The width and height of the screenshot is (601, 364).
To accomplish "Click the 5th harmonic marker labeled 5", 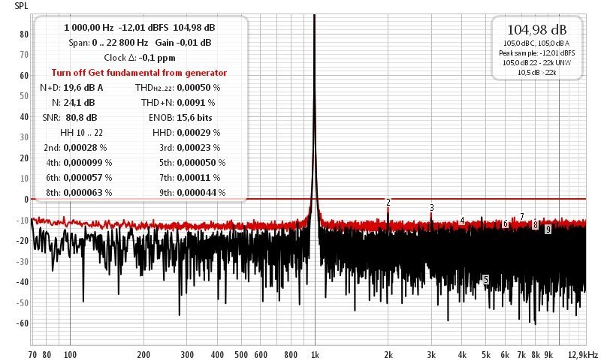I will tap(487, 279).
